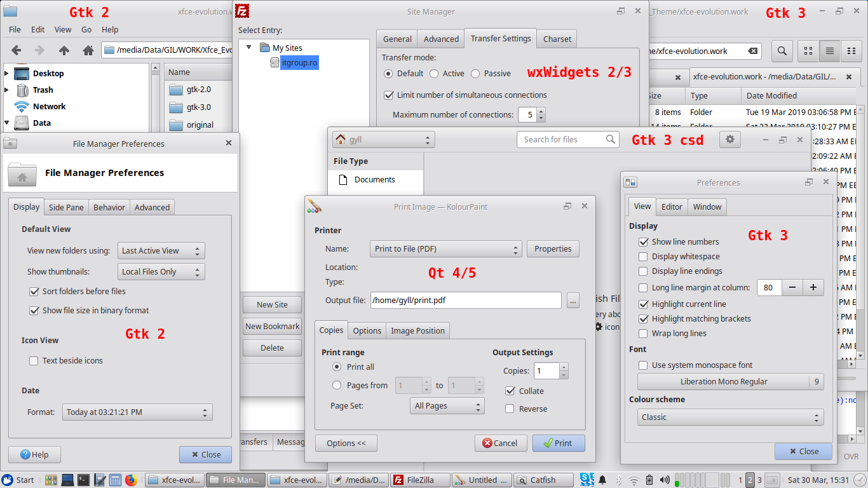Select Desktop in file manager side pane
The width and height of the screenshot is (868, 488).
point(48,73)
